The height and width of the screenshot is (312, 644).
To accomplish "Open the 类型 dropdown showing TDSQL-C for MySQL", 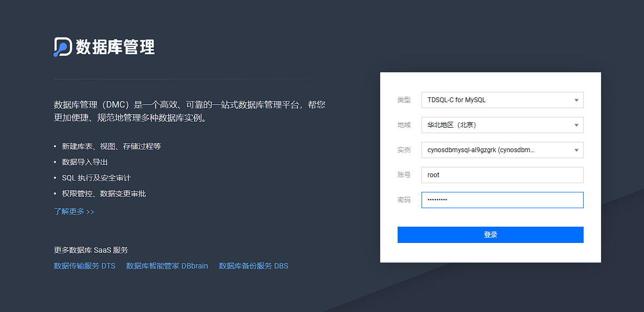I will point(502,100).
